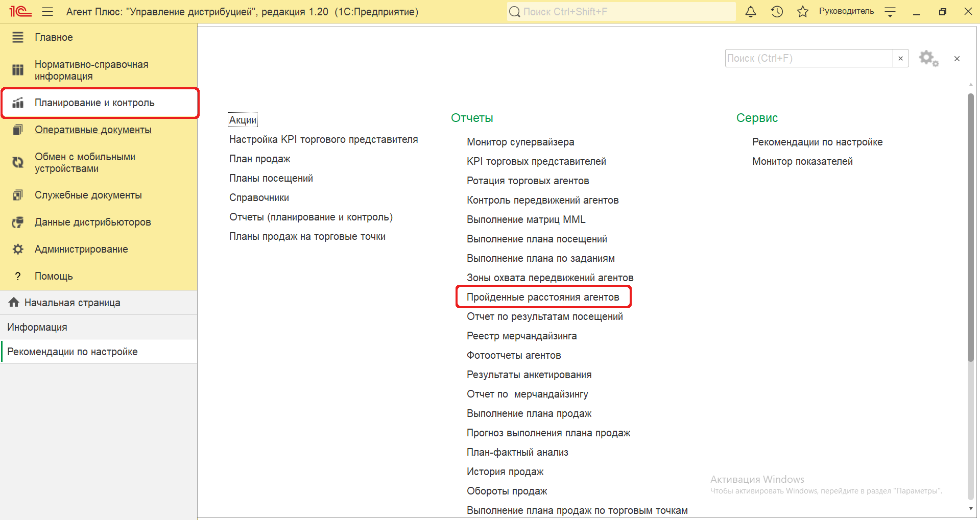Click the notifications bell icon
The width and height of the screenshot is (980, 520).
point(750,12)
